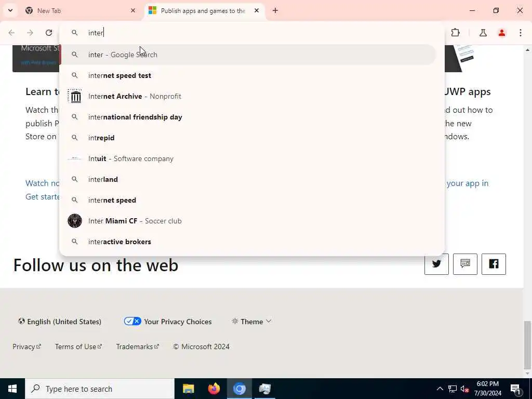Open the Windows Start menu
This screenshot has width=532, height=399.
click(x=12, y=389)
